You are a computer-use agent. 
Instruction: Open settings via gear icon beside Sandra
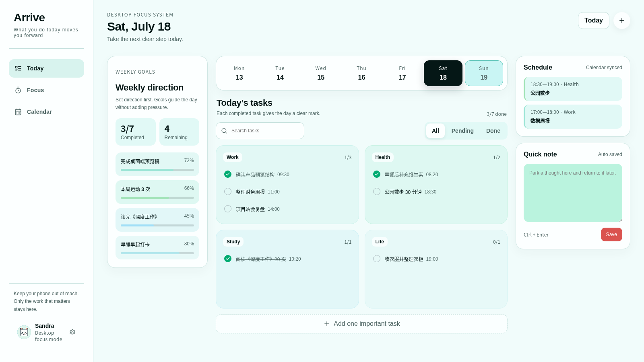tap(72, 332)
